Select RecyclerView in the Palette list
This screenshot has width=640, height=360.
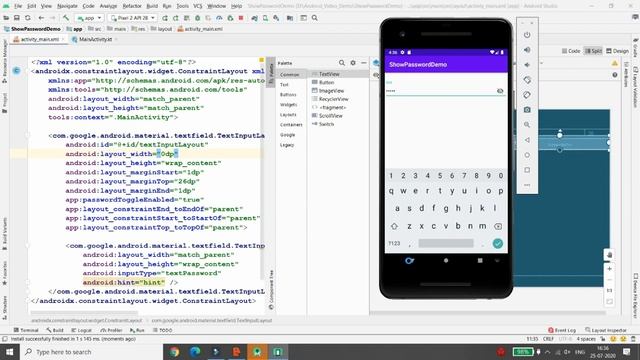click(x=330, y=99)
